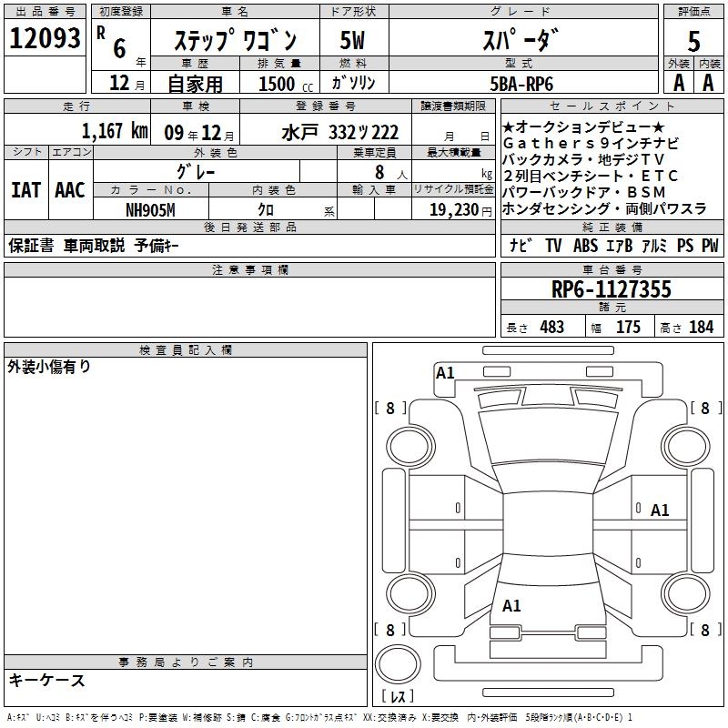The width and height of the screenshot is (728, 728).
Task: Click the A1 mark on front bumper
Action: [x=445, y=373]
